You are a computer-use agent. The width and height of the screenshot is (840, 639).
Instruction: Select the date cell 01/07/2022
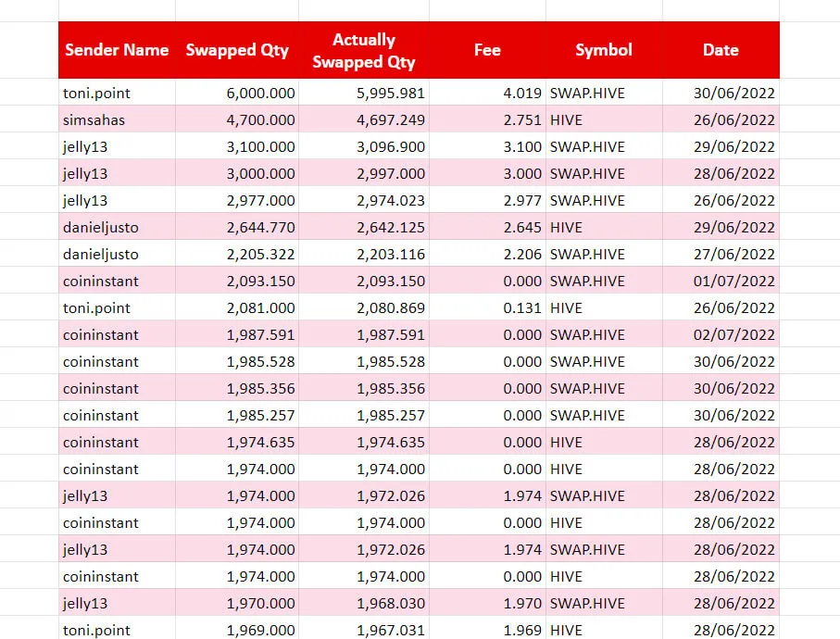click(721, 280)
